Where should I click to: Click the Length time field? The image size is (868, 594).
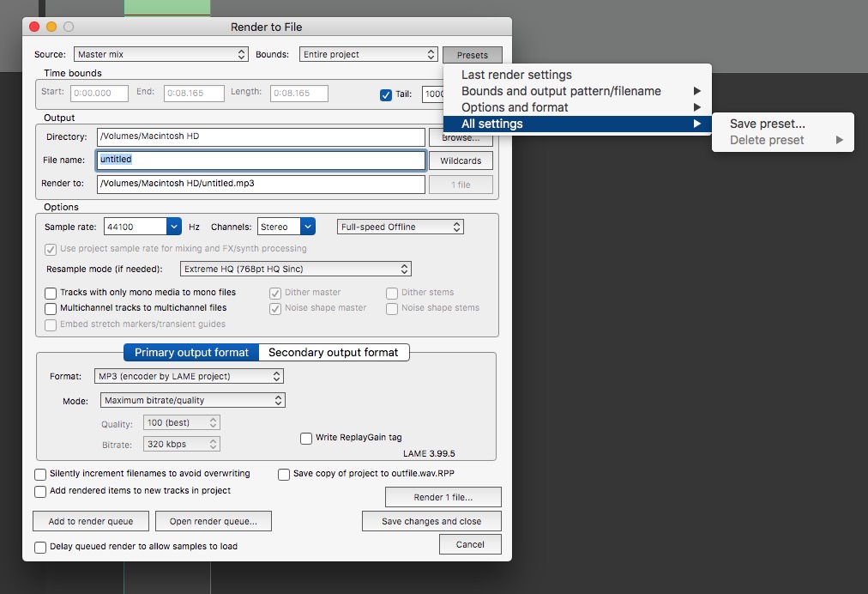click(x=299, y=93)
